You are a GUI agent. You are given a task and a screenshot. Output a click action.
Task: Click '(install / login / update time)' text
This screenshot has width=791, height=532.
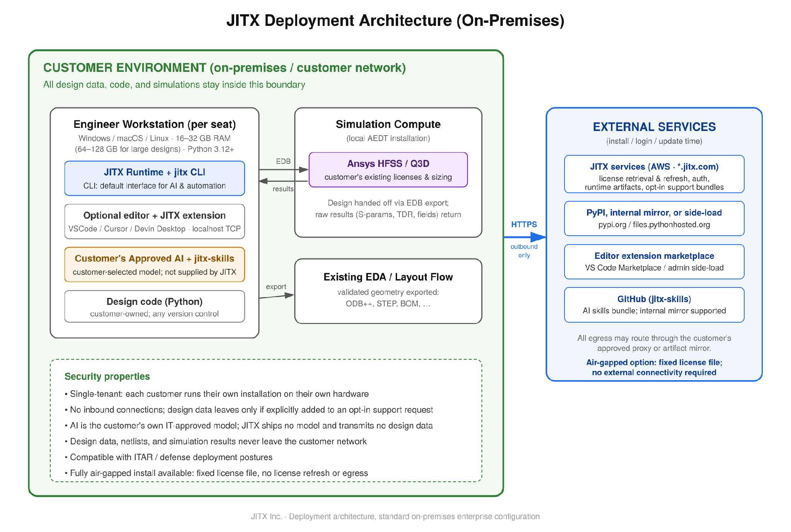point(654,141)
